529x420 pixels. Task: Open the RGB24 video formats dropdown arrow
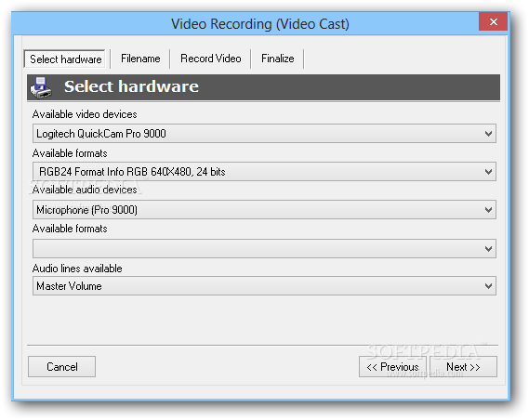[488, 172]
